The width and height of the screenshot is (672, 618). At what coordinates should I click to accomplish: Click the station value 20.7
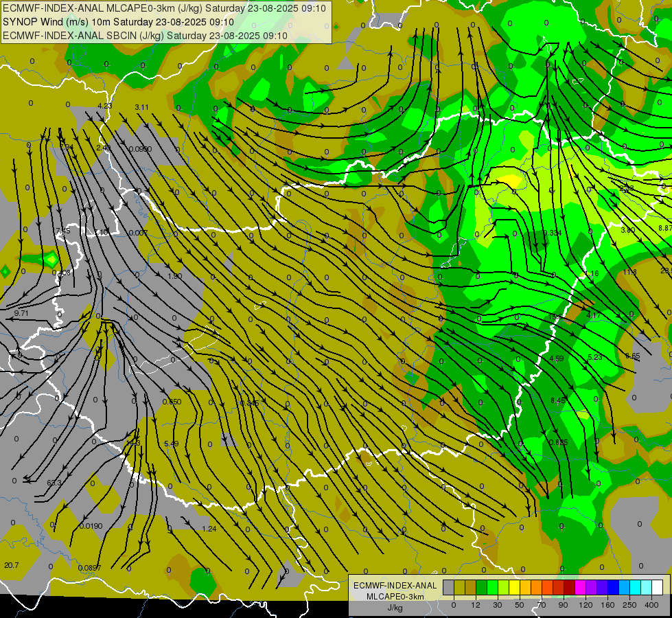[x=12, y=565]
